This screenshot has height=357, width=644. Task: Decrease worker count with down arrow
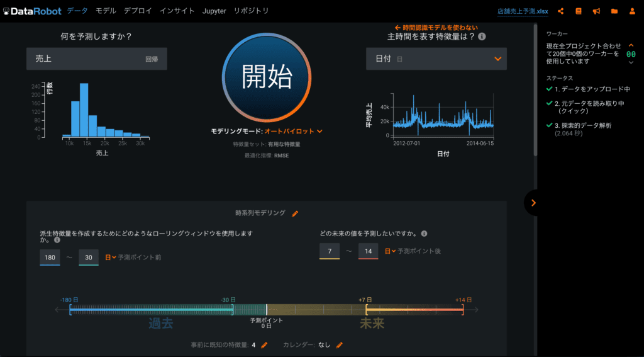pyautogui.click(x=631, y=62)
